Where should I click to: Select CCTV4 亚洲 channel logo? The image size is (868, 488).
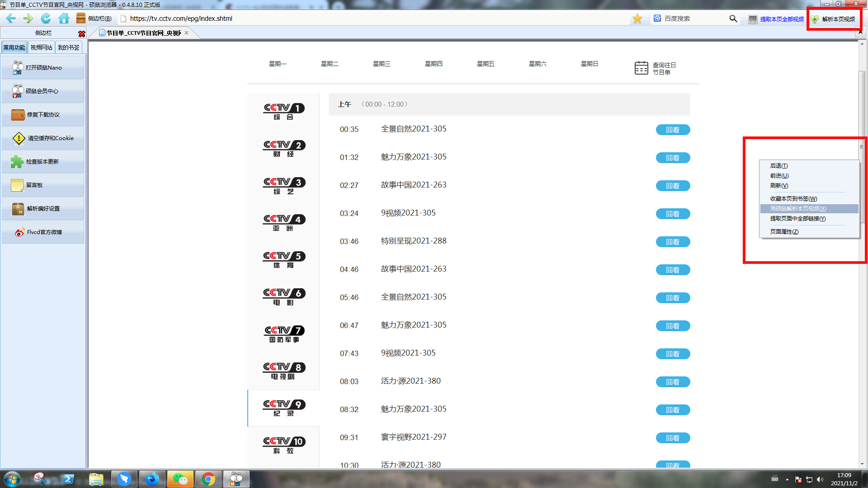point(284,223)
